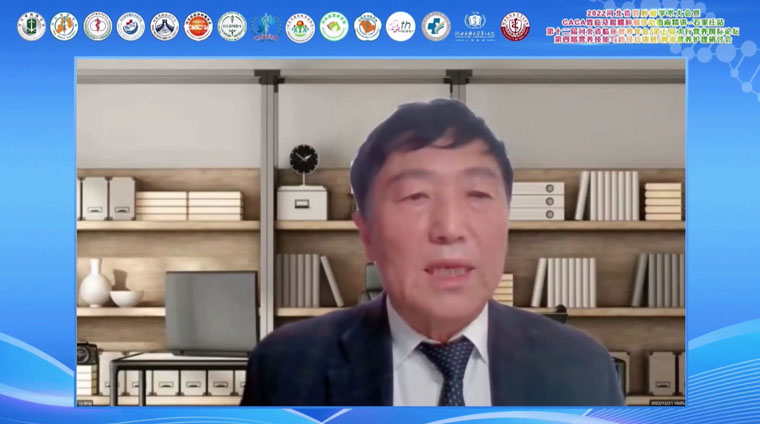The image size is (760, 424).
Task: Click the last line of conference title text
Action: click(x=648, y=40)
